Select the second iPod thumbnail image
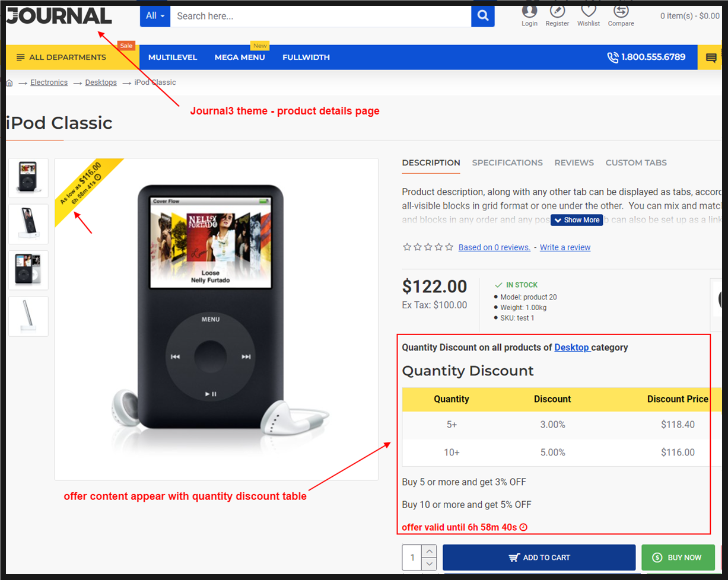Screen dimensions: 728x580 click(28, 224)
